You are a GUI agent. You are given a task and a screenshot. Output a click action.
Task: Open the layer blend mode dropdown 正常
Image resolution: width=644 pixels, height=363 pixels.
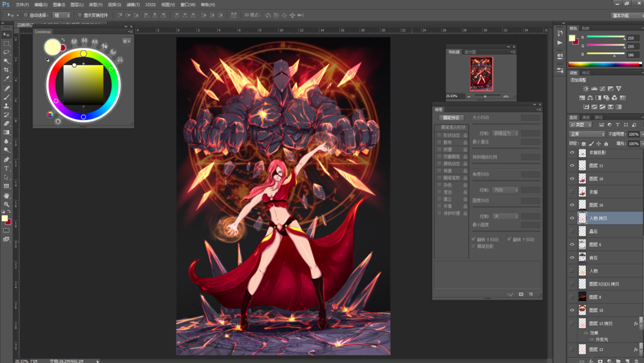point(587,135)
